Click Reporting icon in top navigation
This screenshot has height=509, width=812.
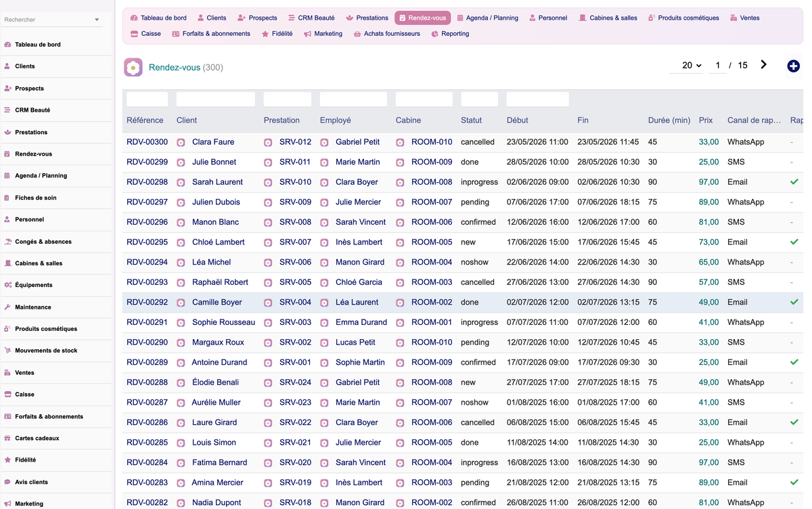(x=434, y=34)
